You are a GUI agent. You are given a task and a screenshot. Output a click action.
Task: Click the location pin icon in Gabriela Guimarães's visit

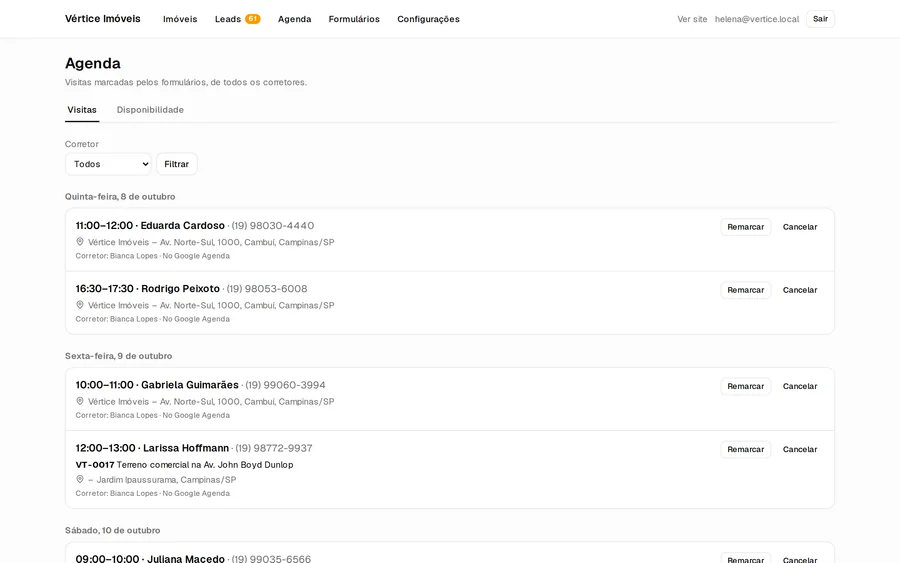click(80, 401)
